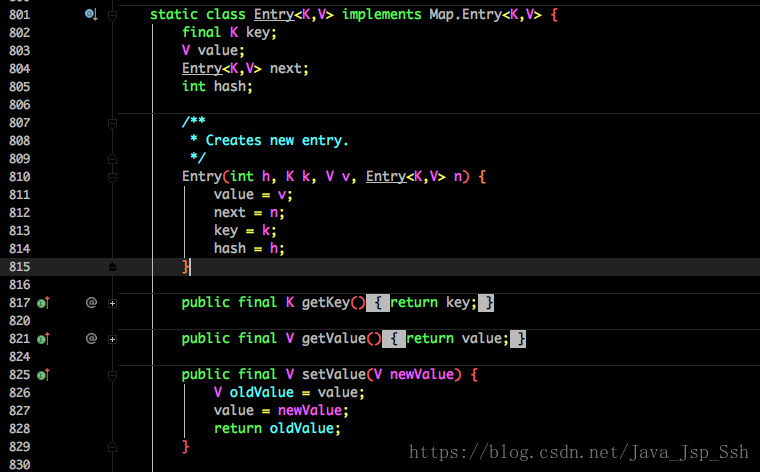This screenshot has height=472, width=760.
Task: Place cursor at closing brace on line 815
Action: (x=186, y=267)
